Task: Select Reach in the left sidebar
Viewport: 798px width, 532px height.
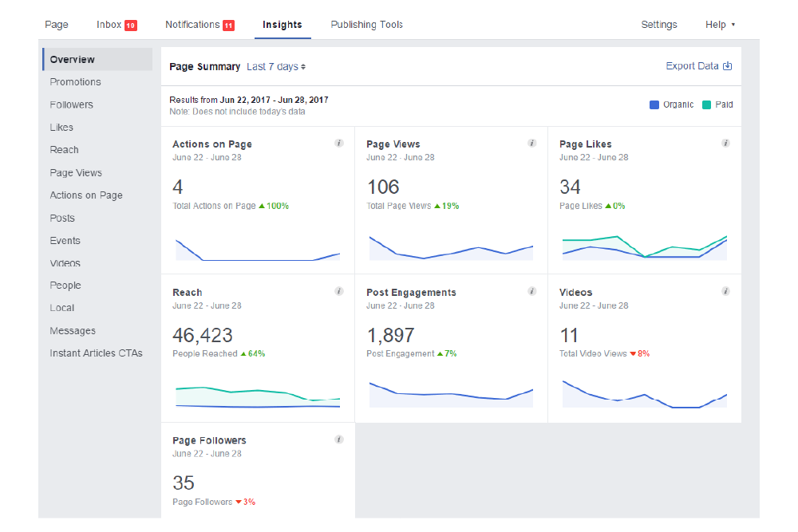Action: (x=64, y=149)
